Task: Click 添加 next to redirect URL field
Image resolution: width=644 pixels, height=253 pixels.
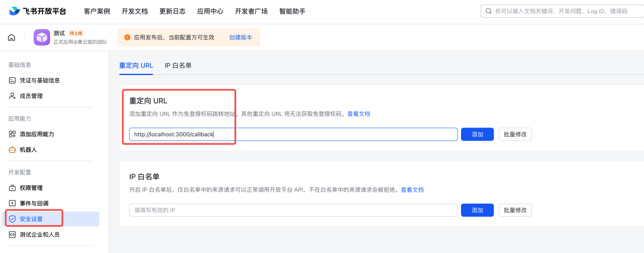Action: click(x=477, y=134)
